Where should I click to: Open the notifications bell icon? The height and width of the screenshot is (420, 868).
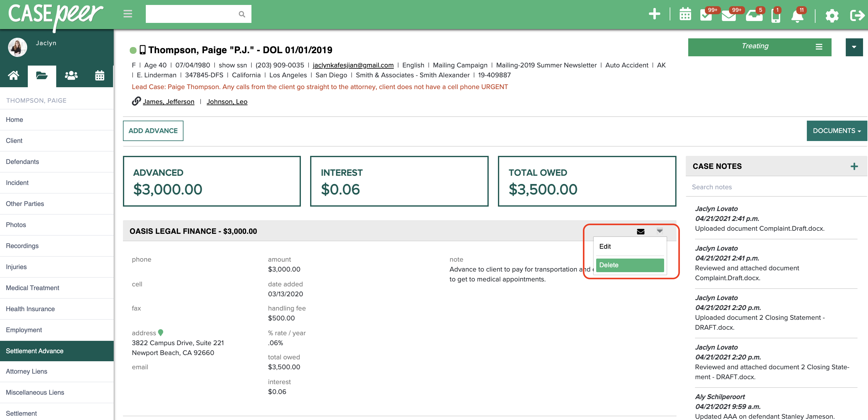click(798, 16)
